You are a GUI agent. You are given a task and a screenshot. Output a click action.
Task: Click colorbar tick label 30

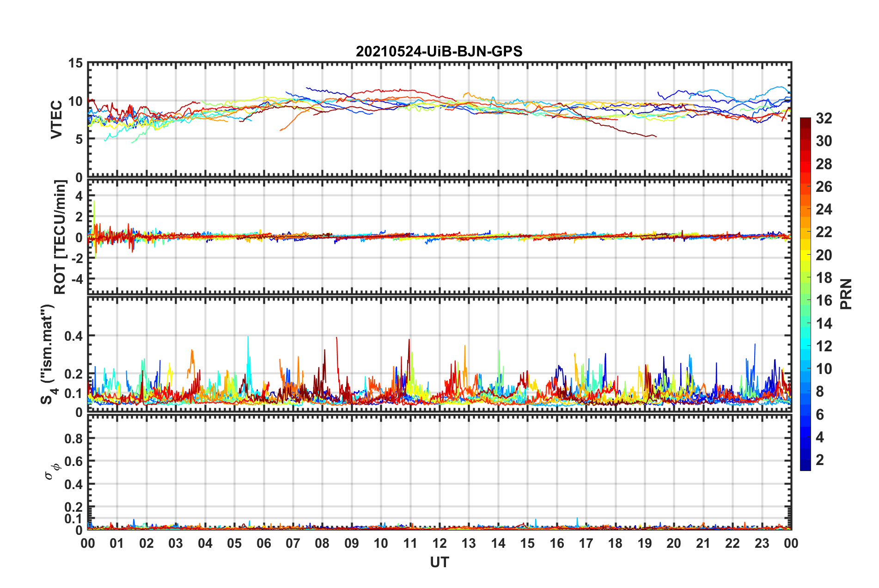824,141
